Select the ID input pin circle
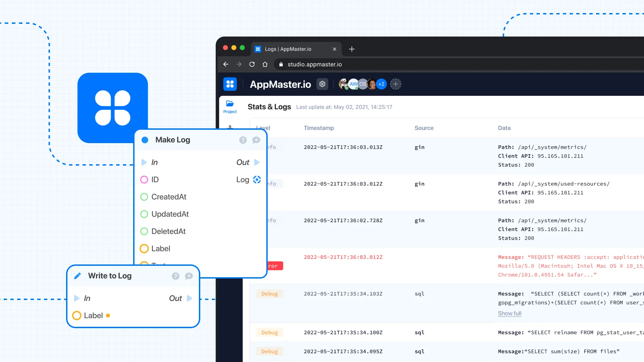The width and height of the screenshot is (644, 362). tap(144, 180)
